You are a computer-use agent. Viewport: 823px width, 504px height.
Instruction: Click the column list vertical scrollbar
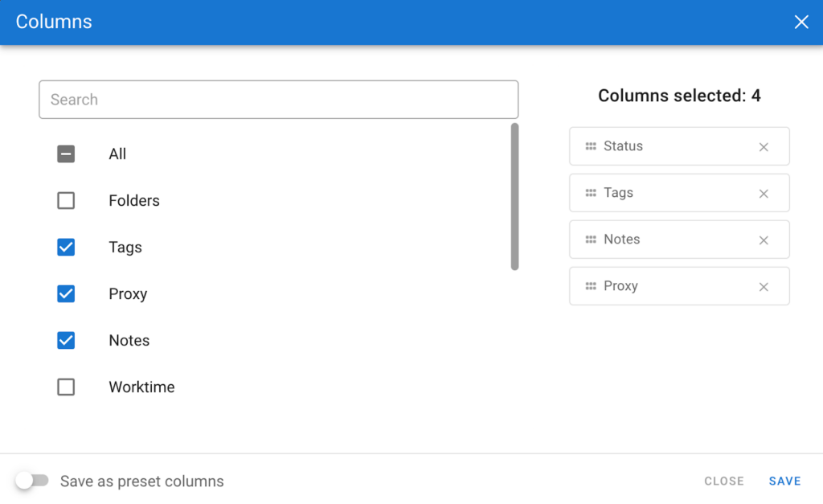pyautogui.click(x=514, y=197)
